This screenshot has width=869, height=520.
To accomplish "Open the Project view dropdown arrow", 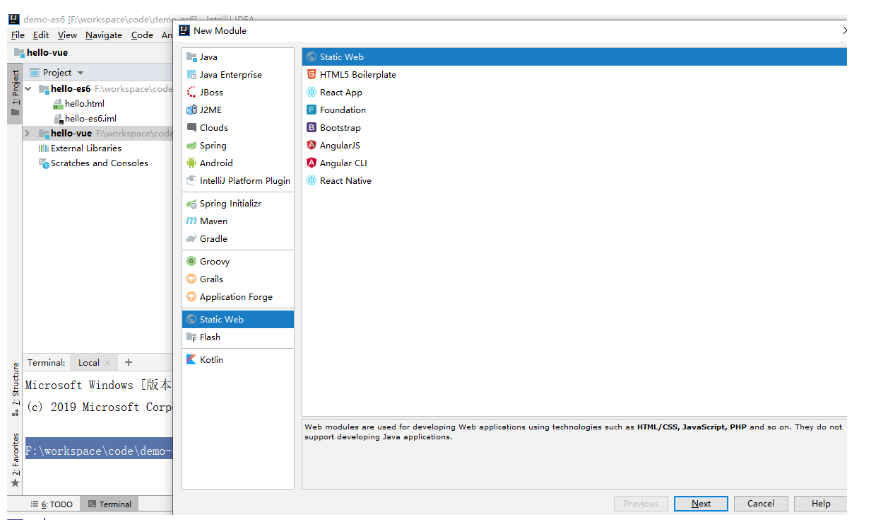I will (80, 73).
